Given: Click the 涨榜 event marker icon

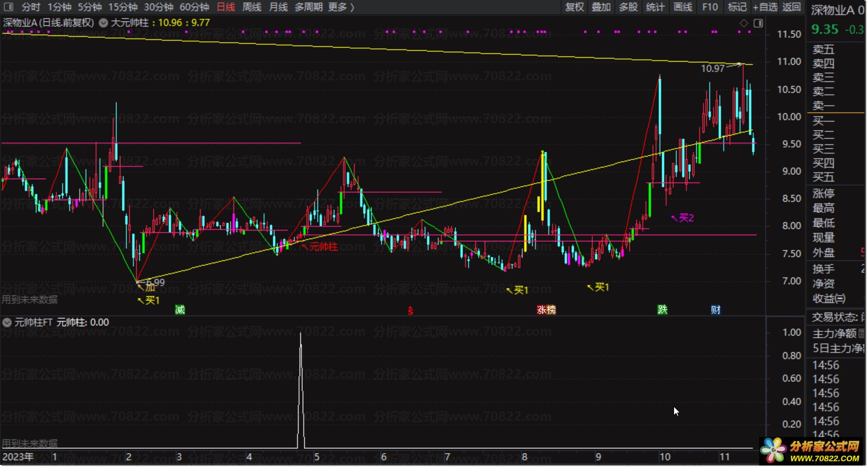Looking at the screenshot, I should coord(546,310).
